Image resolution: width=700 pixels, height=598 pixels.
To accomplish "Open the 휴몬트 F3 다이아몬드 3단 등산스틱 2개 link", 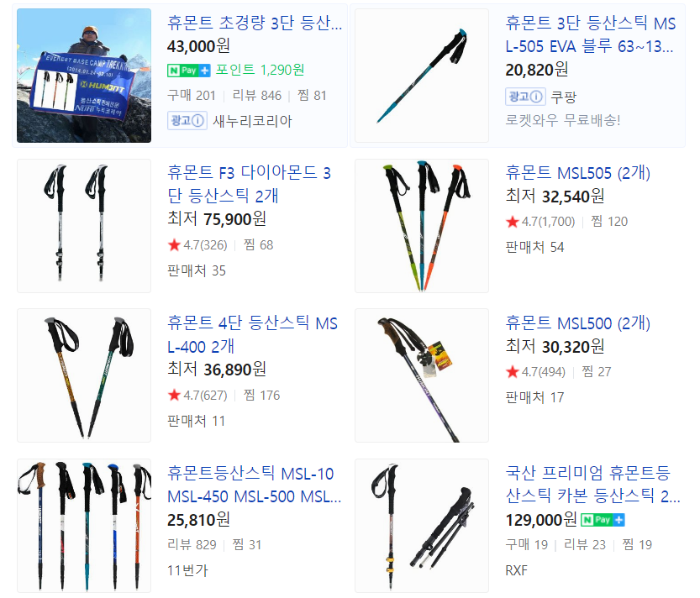I will [249, 184].
